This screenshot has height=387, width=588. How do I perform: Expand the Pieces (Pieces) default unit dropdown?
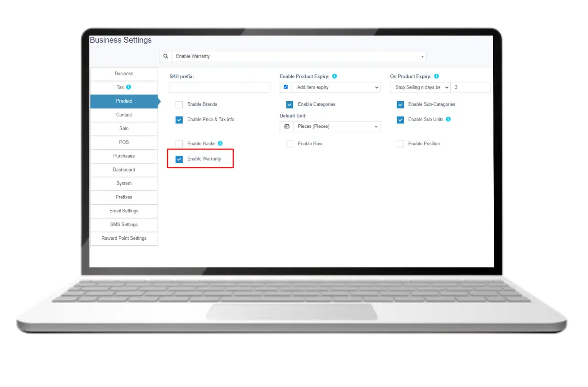tap(335, 127)
